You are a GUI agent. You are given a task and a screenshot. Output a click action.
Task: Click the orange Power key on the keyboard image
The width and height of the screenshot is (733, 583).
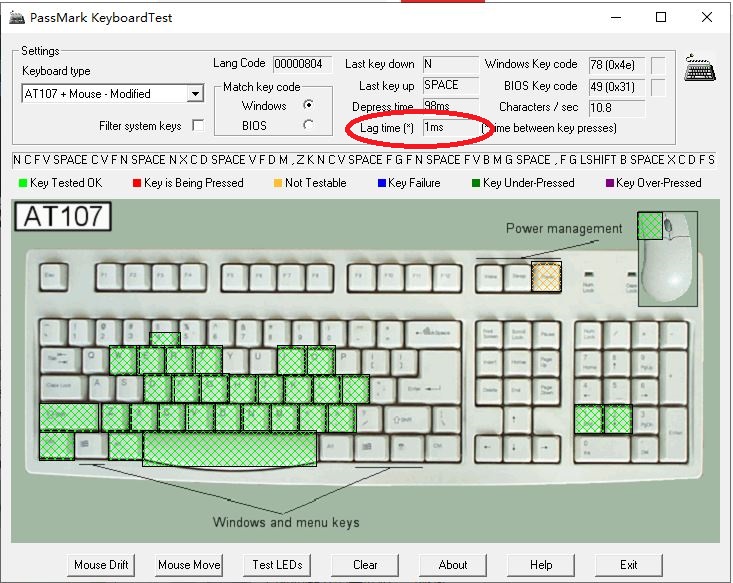546,277
